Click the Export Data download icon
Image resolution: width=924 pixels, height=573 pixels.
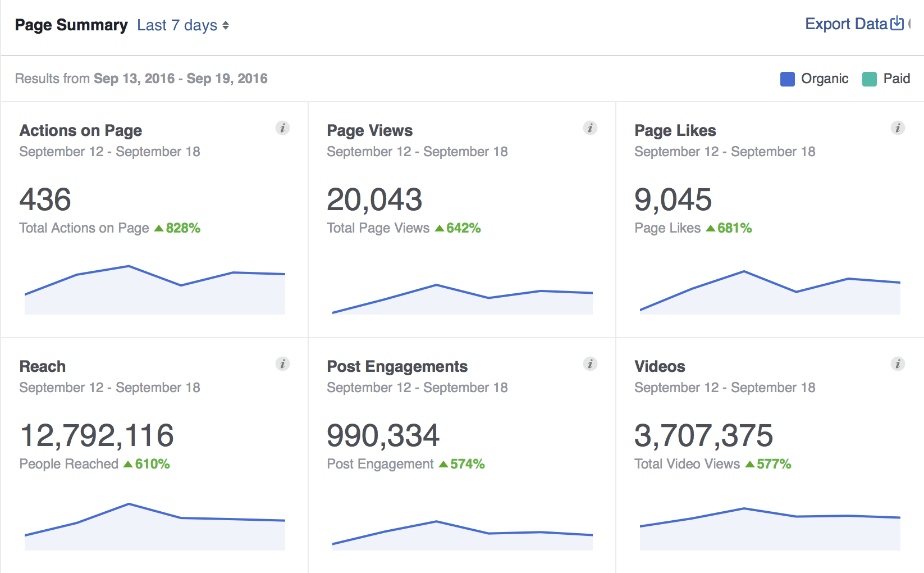click(x=897, y=24)
